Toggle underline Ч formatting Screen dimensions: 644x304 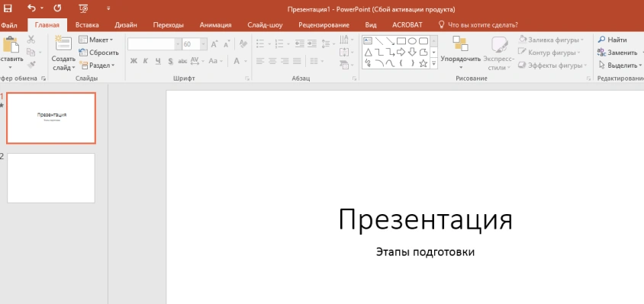click(x=158, y=61)
